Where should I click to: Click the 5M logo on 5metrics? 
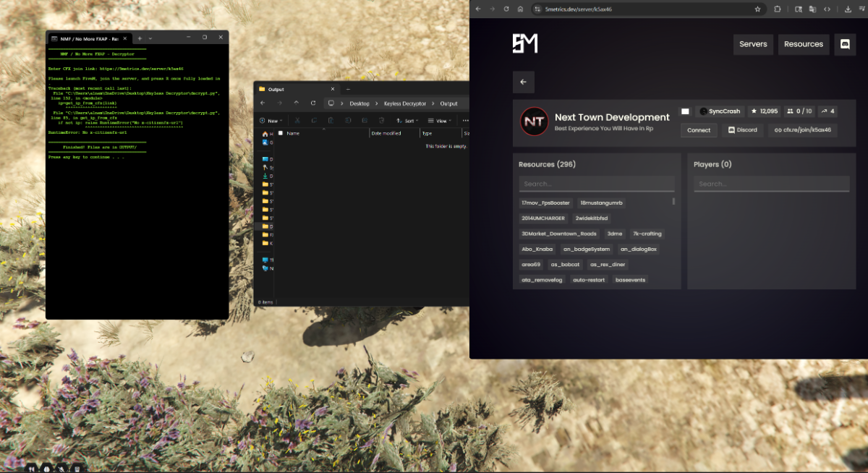coord(524,43)
